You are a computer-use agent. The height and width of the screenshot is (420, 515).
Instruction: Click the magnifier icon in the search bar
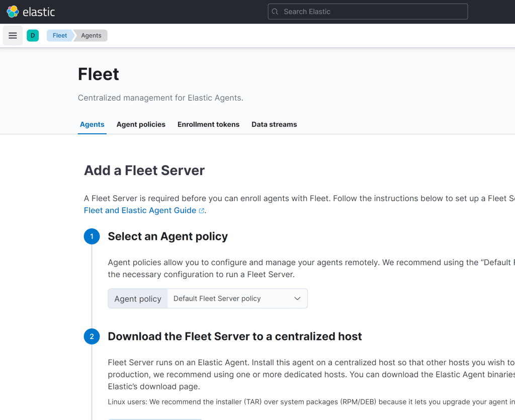point(275,12)
